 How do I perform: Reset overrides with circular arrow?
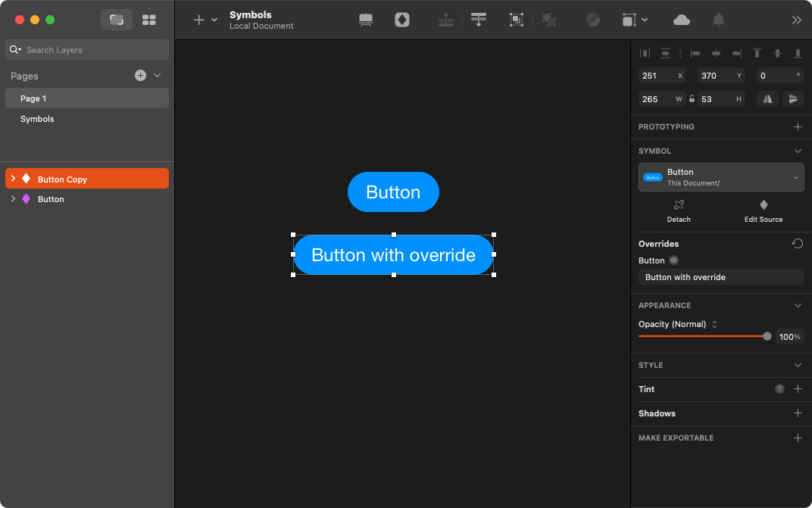(798, 243)
